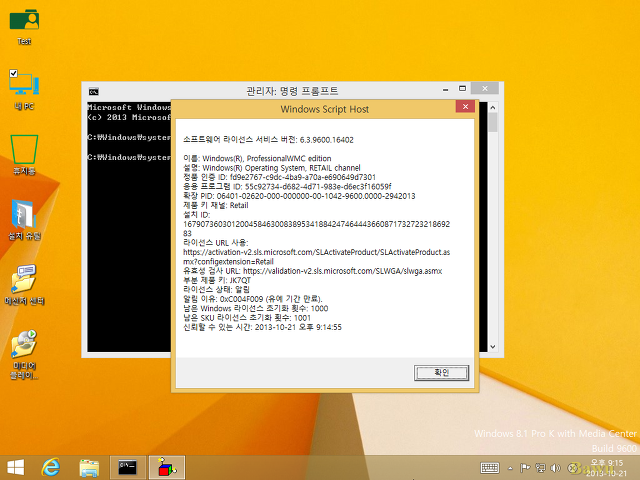Select the 내 PC desktop icon
Screen dimensions: 640x480
(24, 90)
